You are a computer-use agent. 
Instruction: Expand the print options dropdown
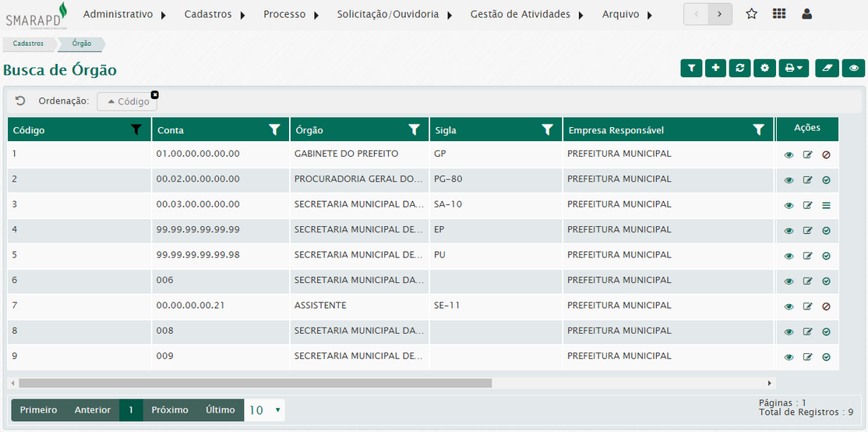coord(793,69)
